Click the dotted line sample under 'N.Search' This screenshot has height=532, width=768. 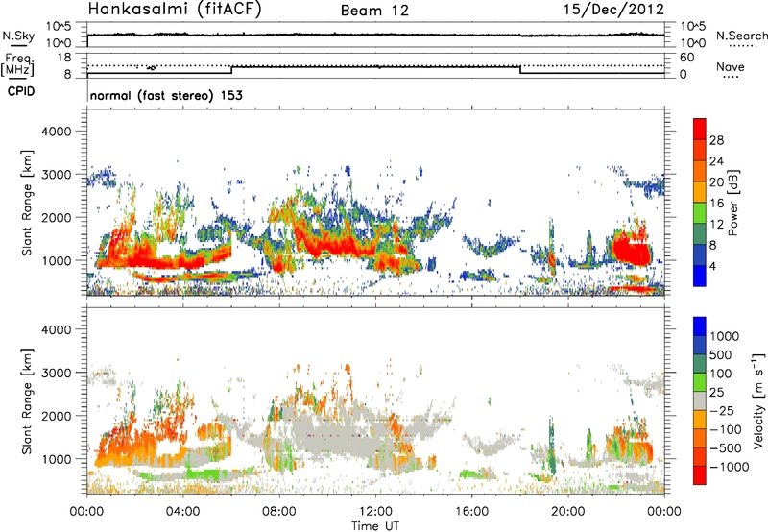pyautogui.click(x=743, y=46)
